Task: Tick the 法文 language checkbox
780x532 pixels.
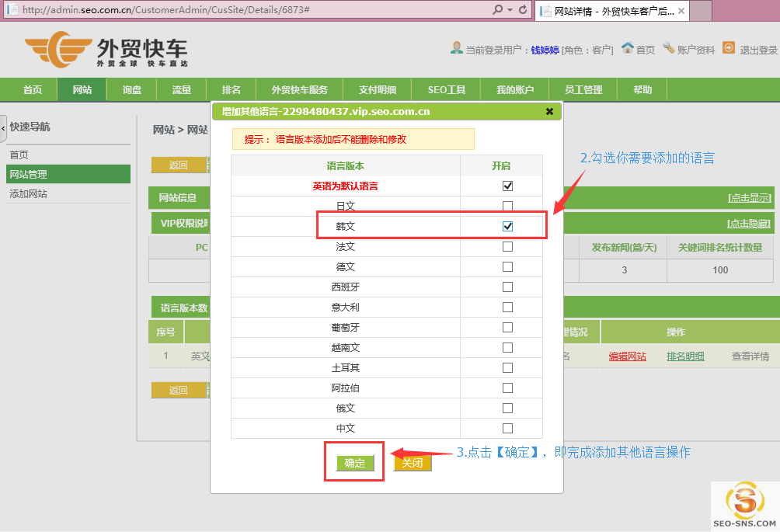Action: click(x=507, y=247)
